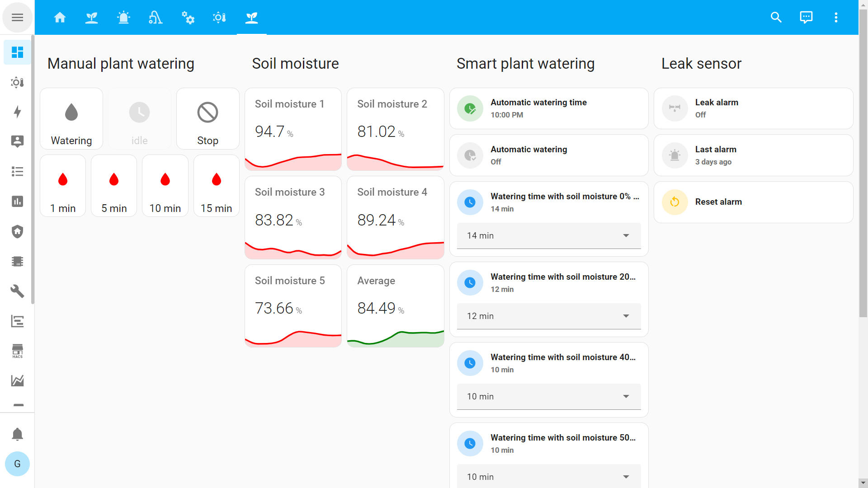
Task: Open the three-dot overflow menu
Action: (x=836, y=18)
